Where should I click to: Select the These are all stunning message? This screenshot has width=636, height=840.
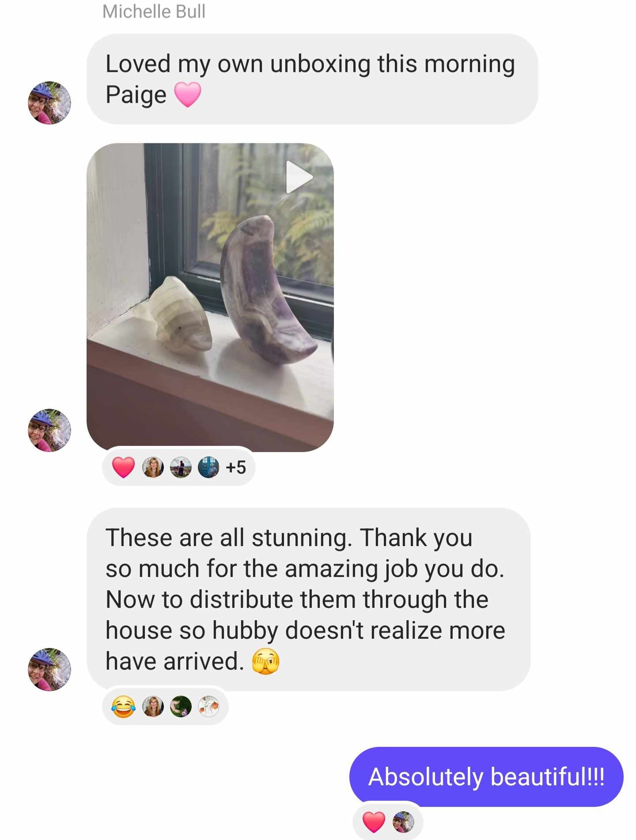tap(309, 599)
